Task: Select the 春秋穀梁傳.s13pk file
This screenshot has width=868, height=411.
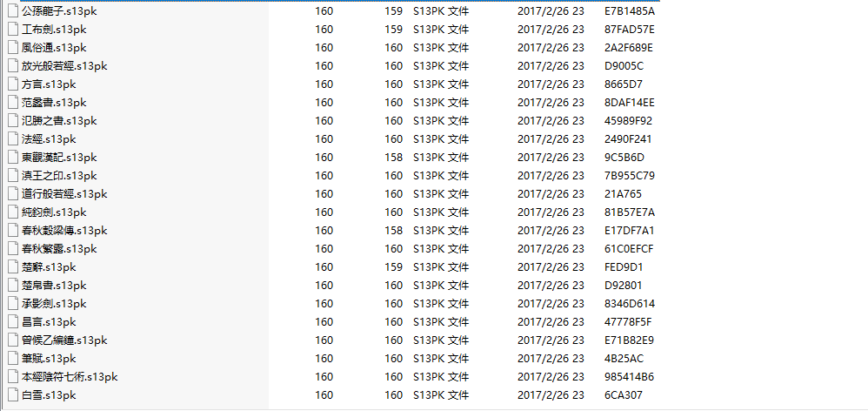Action: (64, 231)
